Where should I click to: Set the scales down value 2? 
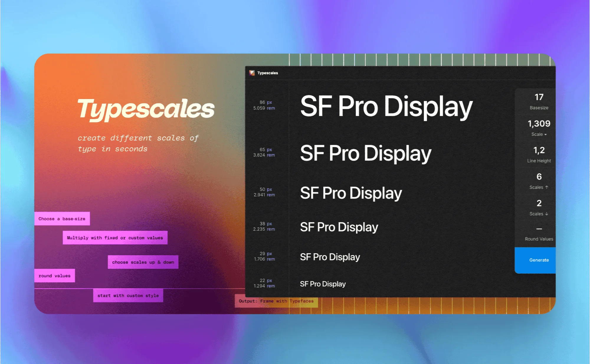point(539,203)
